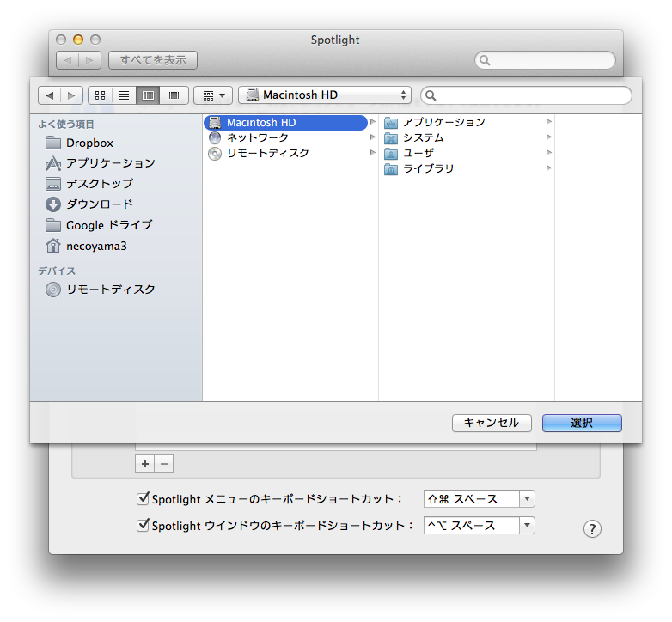Toggle Spotlight ウインドウ keyboard shortcut checkbox
672x622 pixels.
(143, 525)
